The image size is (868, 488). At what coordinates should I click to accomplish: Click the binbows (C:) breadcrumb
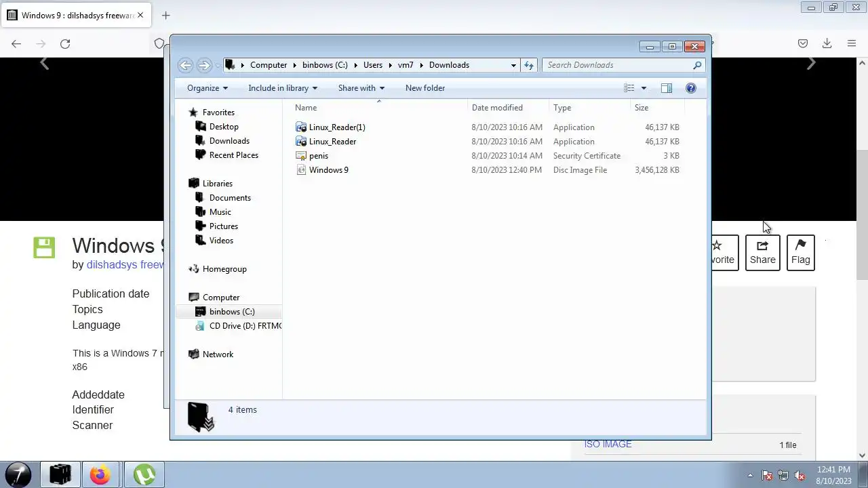[325, 65]
